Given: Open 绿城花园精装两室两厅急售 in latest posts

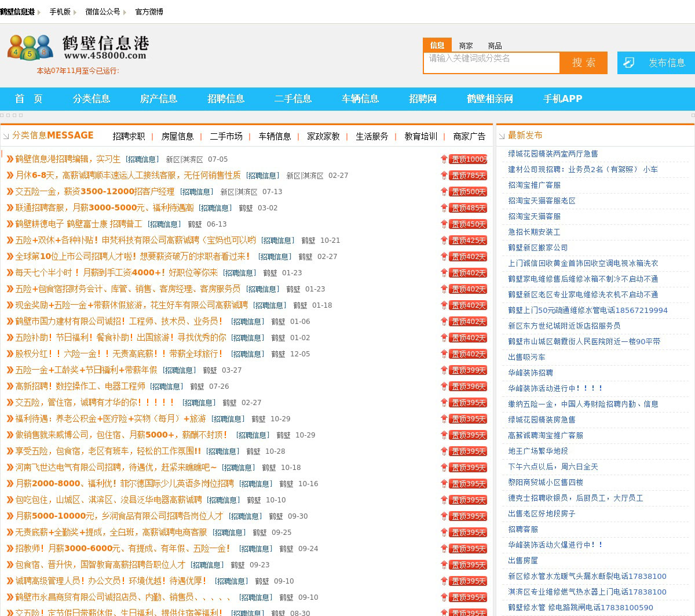Looking at the screenshot, I should [x=553, y=154].
